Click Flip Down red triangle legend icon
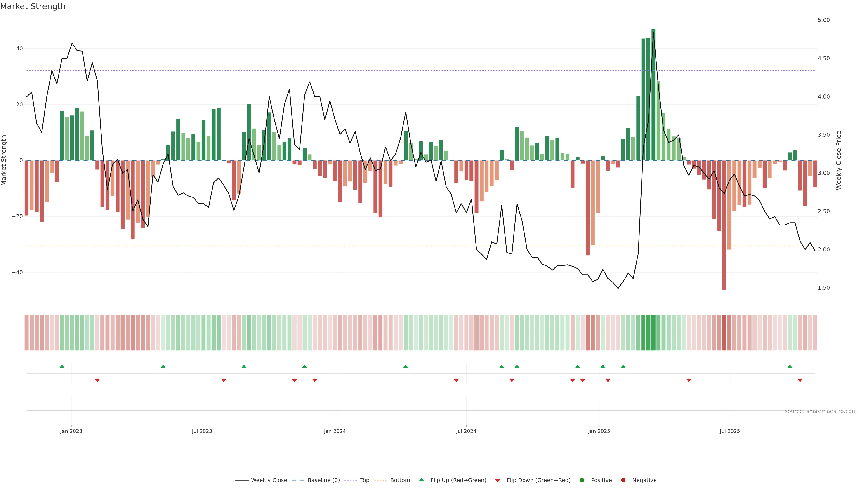Screen dimensions: 868x488 tap(498, 480)
